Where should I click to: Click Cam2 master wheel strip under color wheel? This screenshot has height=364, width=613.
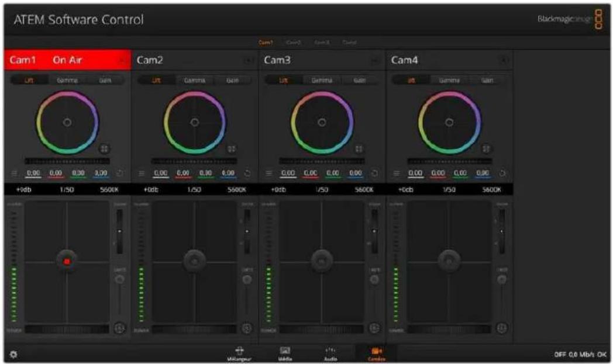[194, 161]
